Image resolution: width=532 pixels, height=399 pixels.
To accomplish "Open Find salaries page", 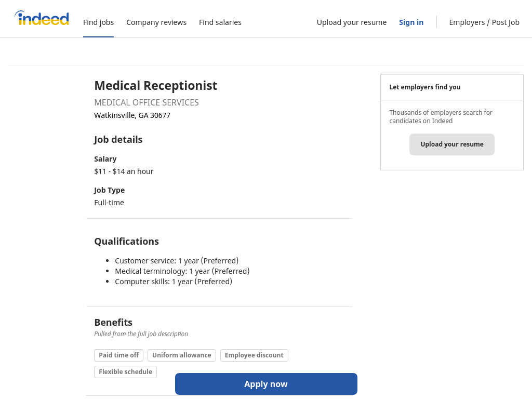I will tap(220, 22).
